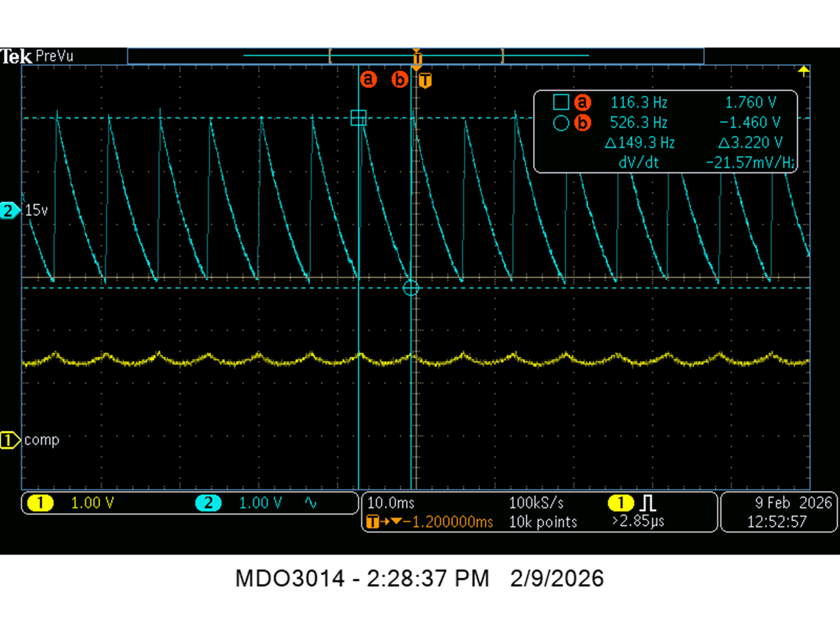Select the orange trigger 'T' marker
The image size is (840, 634).
pos(425,80)
